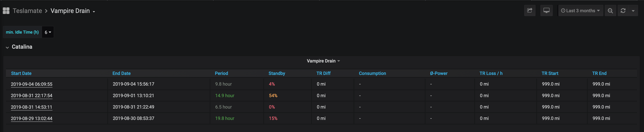Sort table by Period column header
Image resolution: width=644 pixels, height=132 pixels.
(221, 73)
